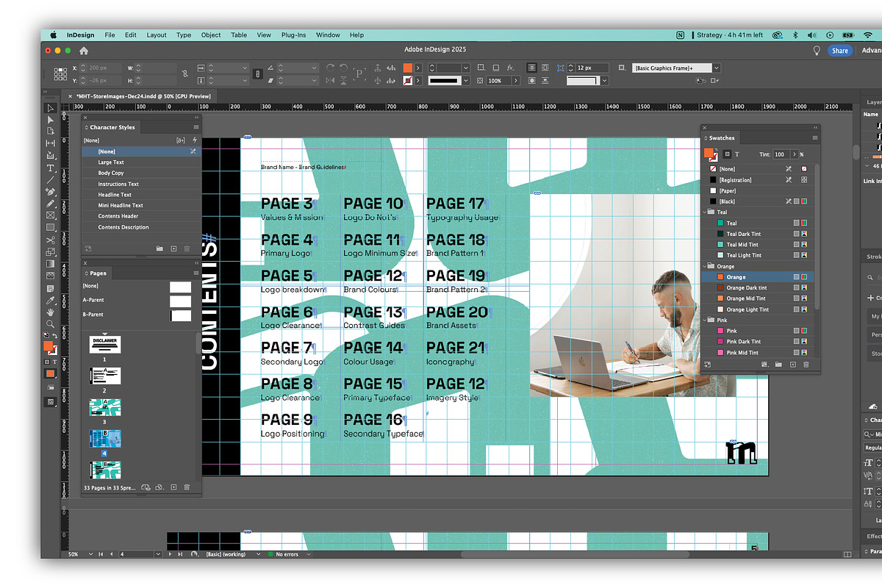Select the Gradient Swatch tool
Screen dimensions: 882x588
50,264
